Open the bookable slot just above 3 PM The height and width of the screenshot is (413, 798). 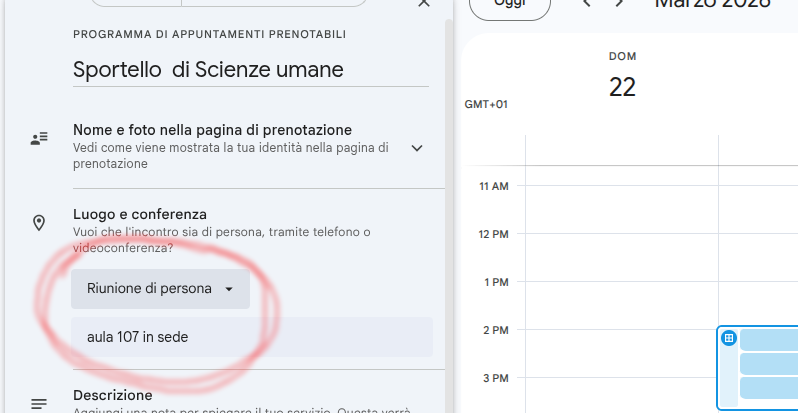[768, 364]
